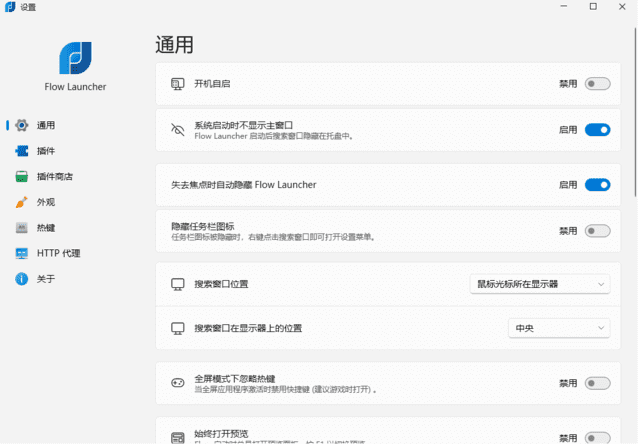Disable the 系统启动时不显示主窗口 toggle
This screenshot has width=643, height=446.
597,130
